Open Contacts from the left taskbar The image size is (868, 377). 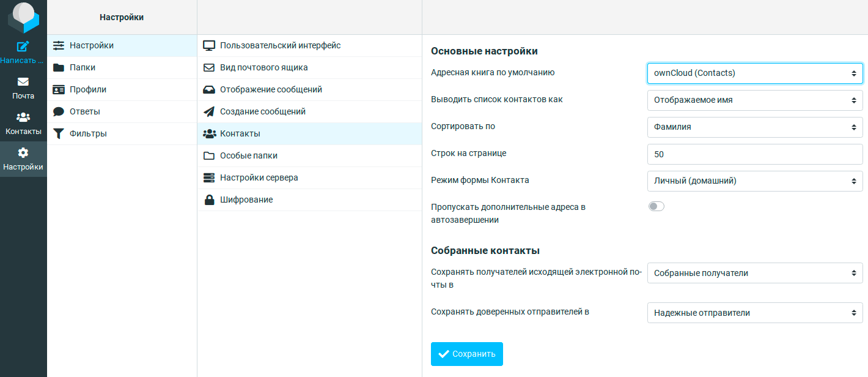[x=23, y=124]
